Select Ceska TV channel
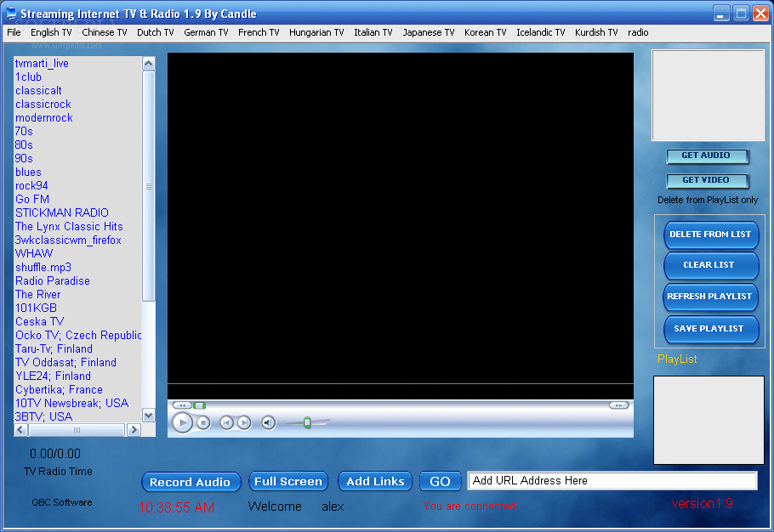This screenshot has width=774, height=532. tap(39, 321)
